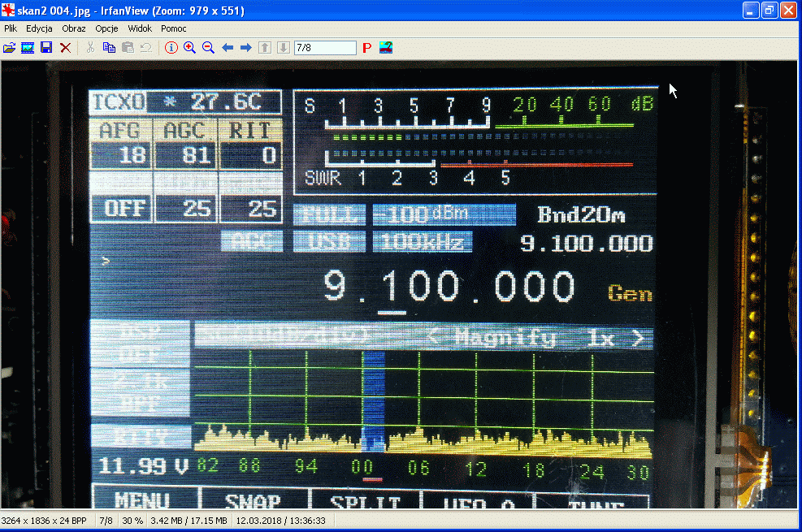Go to the previous image with the left arrow
Viewport: 802px width, 532px height.
click(228, 48)
